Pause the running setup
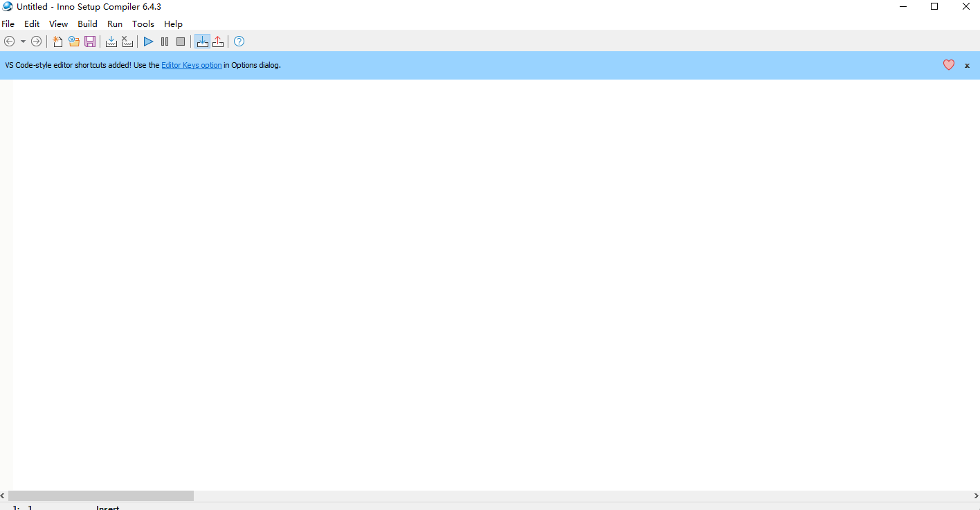This screenshot has width=980, height=510. 165,42
